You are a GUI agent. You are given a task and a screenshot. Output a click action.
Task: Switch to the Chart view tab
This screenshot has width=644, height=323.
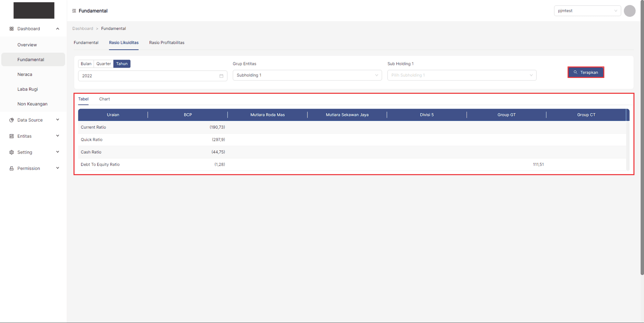[x=104, y=99]
